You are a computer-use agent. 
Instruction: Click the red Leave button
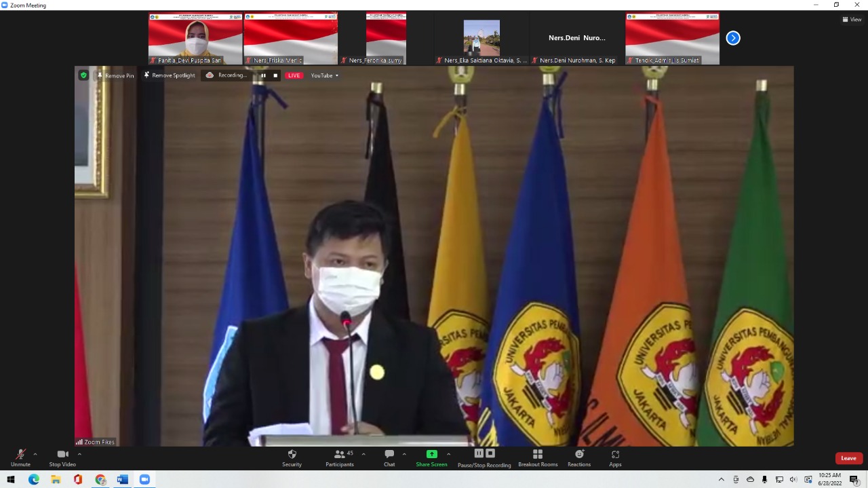click(849, 458)
